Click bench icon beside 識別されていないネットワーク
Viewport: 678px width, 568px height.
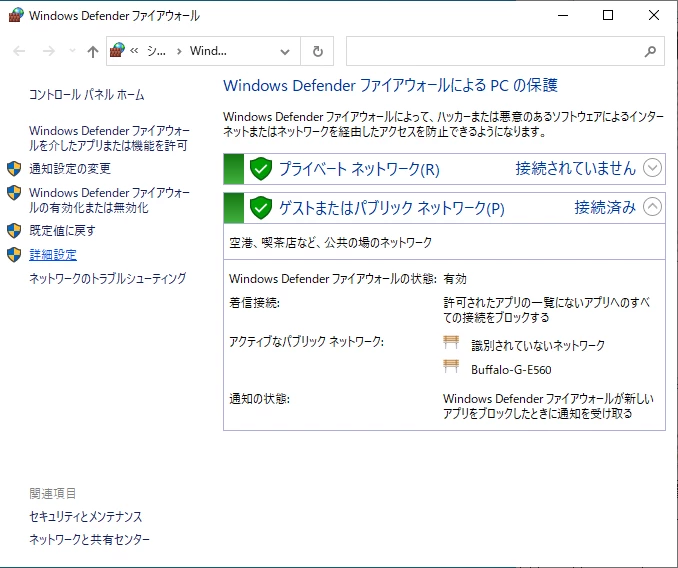[x=451, y=342]
